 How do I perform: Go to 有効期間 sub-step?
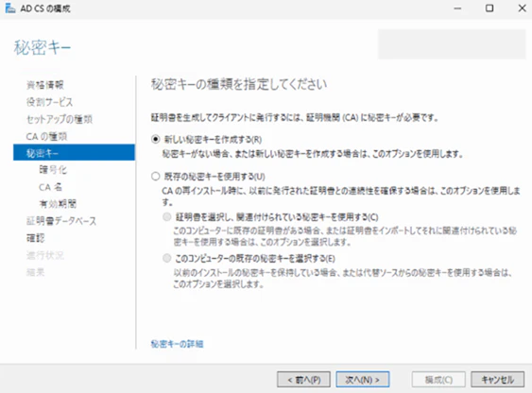coord(58,204)
